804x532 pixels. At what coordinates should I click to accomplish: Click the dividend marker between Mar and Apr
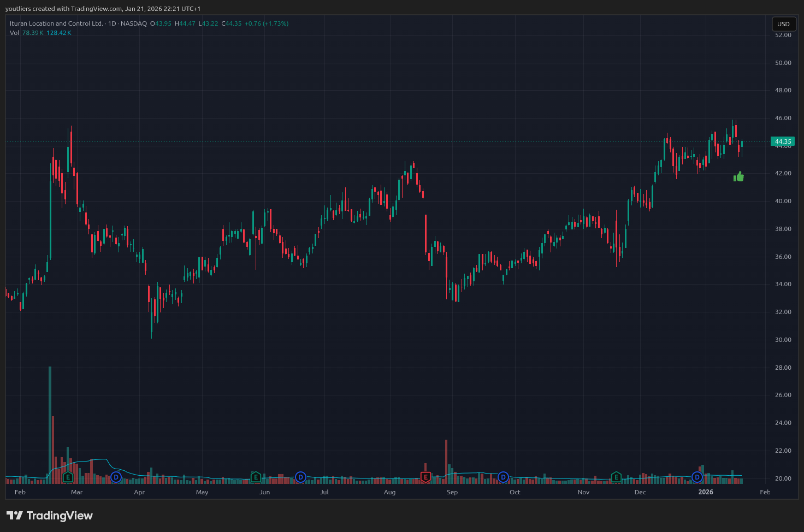pos(116,477)
